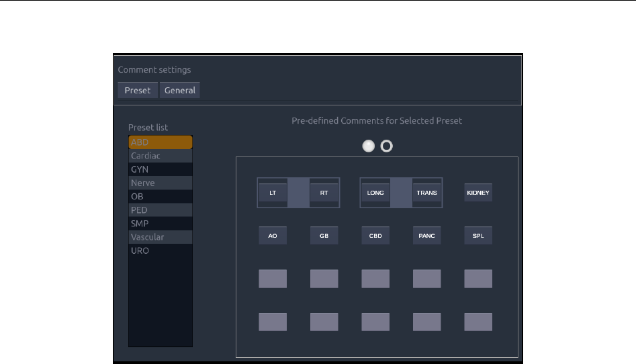Select the first page radio dot
This screenshot has height=364, width=636.
click(368, 146)
